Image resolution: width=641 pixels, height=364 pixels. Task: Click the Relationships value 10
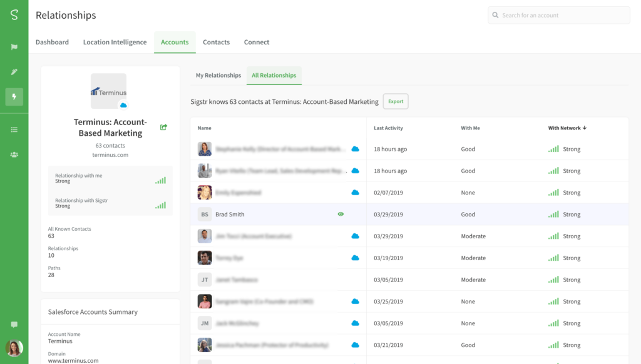tap(51, 255)
